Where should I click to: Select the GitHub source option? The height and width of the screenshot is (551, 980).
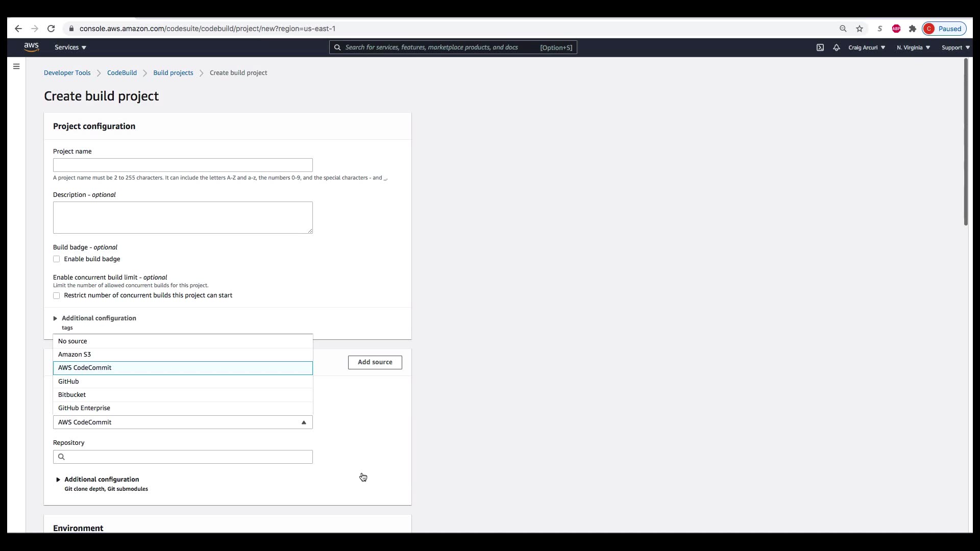point(68,382)
